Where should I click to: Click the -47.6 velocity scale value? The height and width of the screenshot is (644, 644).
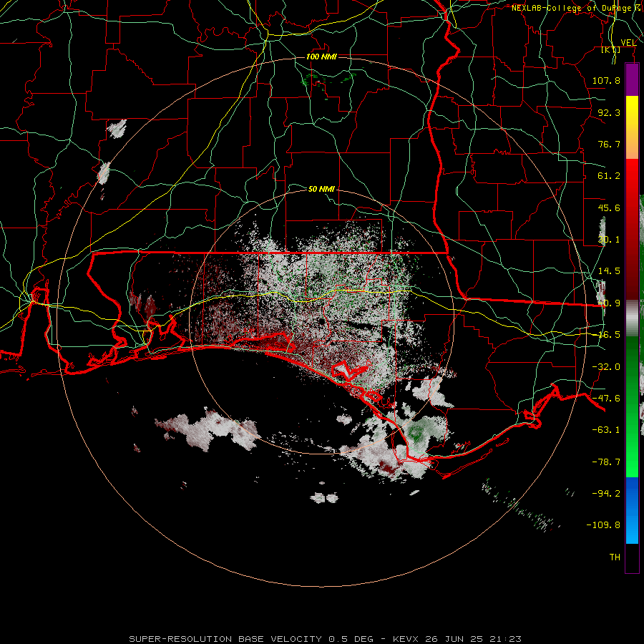click(x=606, y=399)
